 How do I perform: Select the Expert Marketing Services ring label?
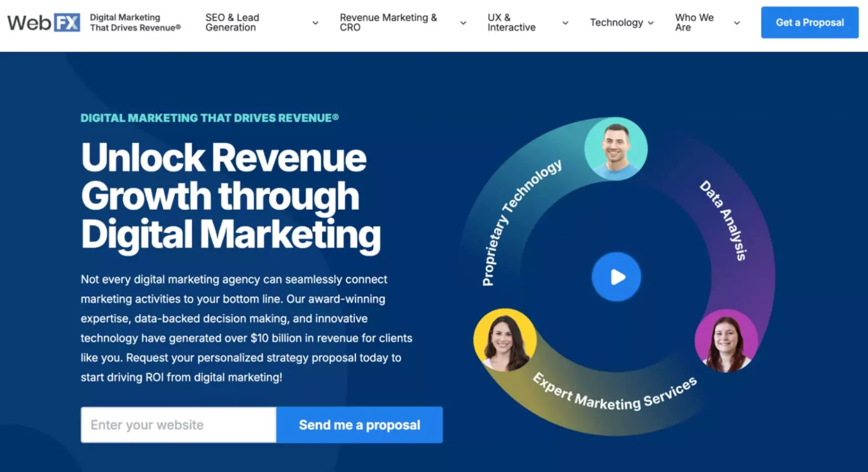[x=614, y=396]
